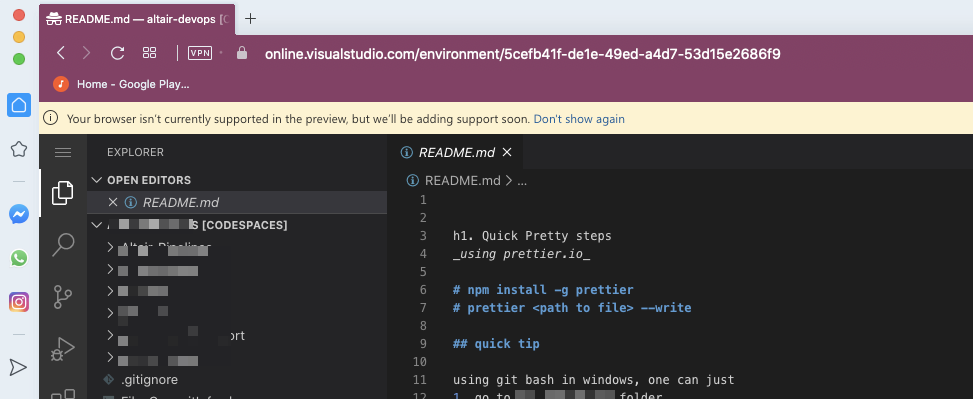Click Don't show again link
Screen dimensions: 973x399
579,119
